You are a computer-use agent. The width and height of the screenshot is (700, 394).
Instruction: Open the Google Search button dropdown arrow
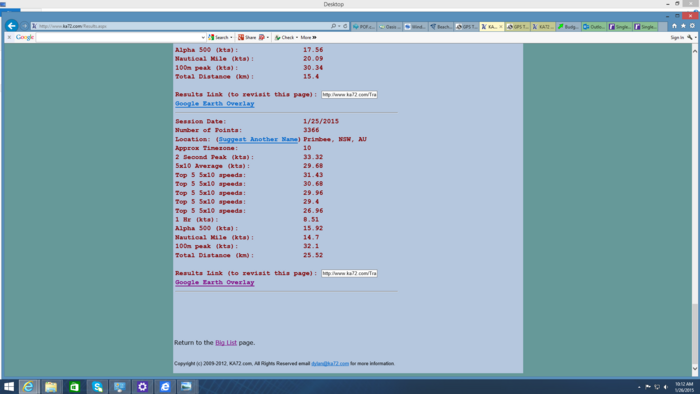pyautogui.click(x=231, y=37)
